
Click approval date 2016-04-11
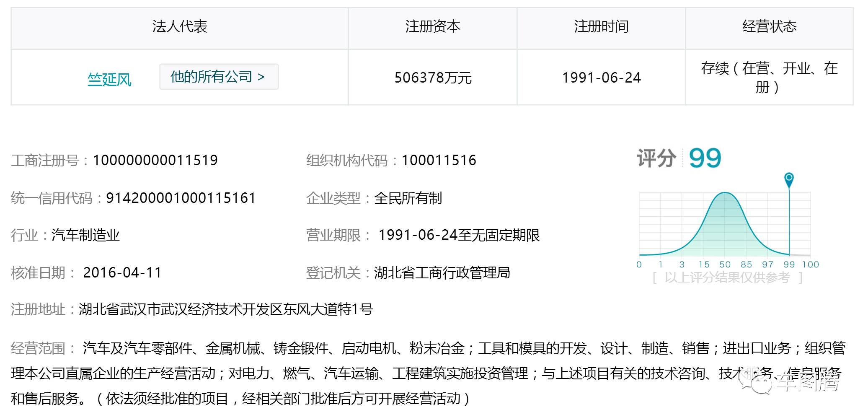(x=122, y=273)
